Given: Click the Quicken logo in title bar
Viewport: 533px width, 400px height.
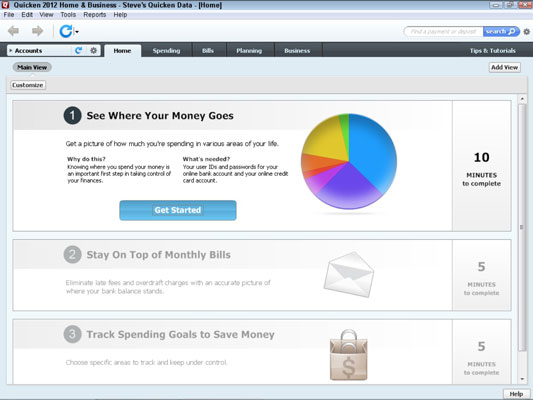Looking at the screenshot, I should (5, 5).
